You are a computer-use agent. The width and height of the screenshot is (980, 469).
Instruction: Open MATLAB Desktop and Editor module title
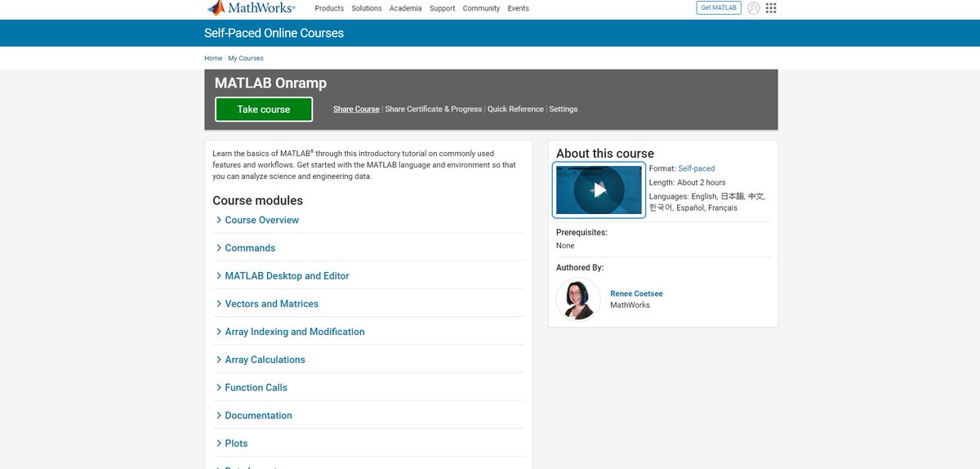pos(287,275)
